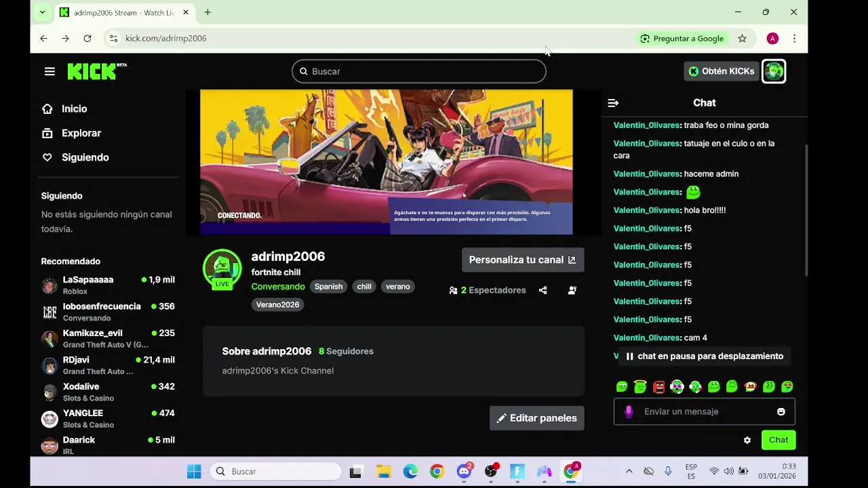This screenshot has height=488, width=868.
Task: Reload the page in Chrome
Action: pos(87,39)
